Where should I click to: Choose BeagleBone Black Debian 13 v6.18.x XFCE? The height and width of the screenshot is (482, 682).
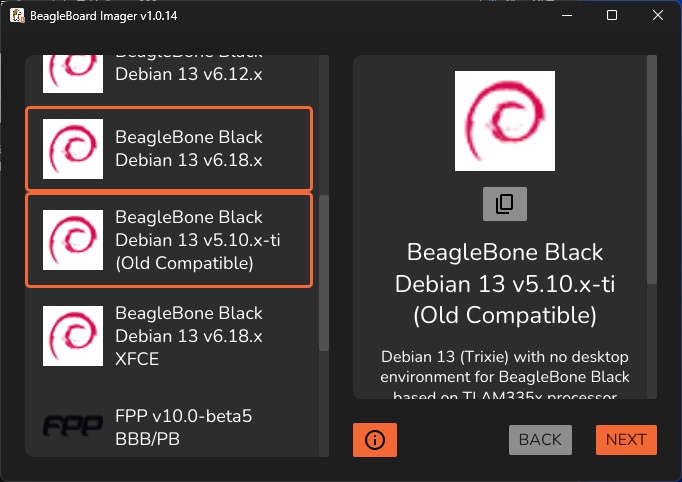click(x=169, y=336)
